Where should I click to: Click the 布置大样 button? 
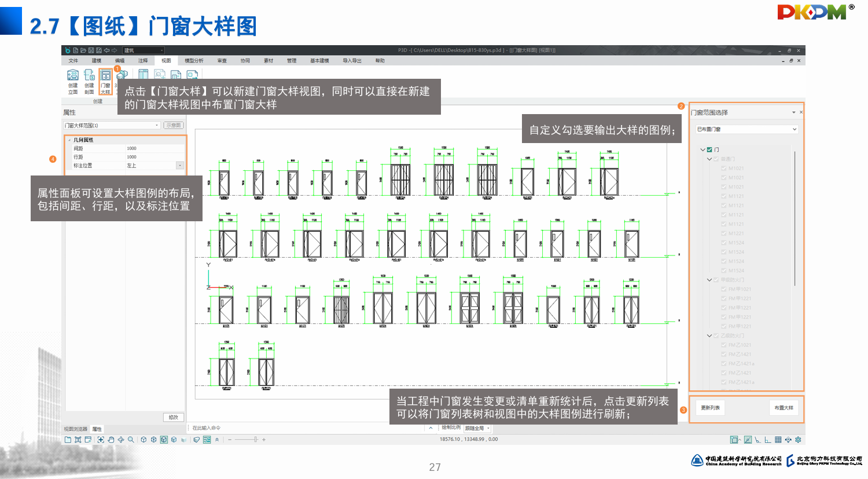pos(784,408)
